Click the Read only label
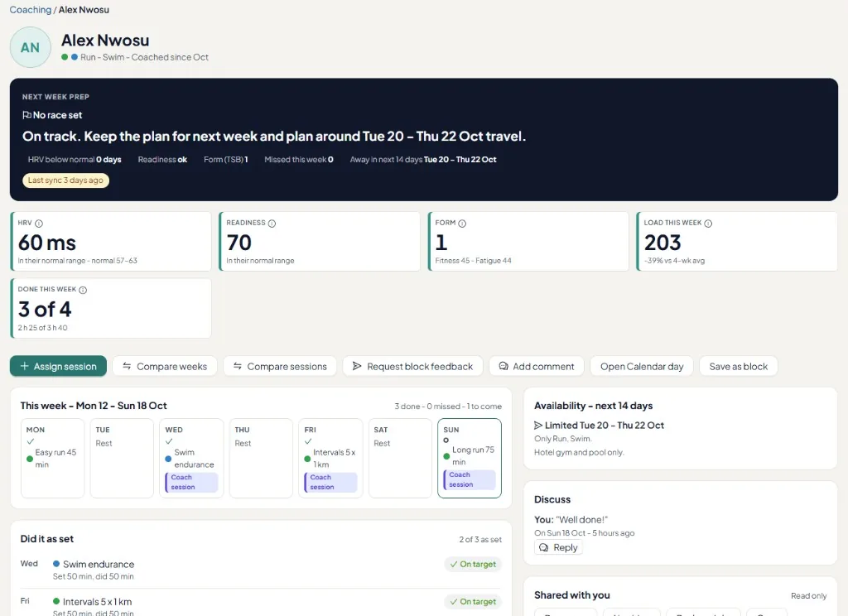This screenshot has width=848, height=616. (x=808, y=595)
